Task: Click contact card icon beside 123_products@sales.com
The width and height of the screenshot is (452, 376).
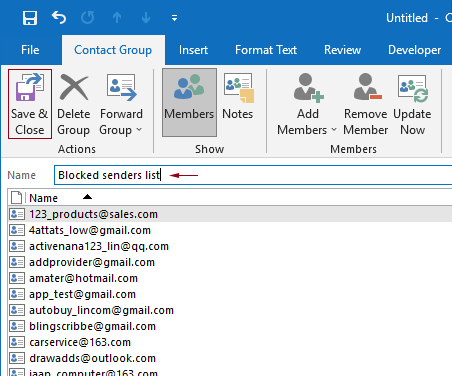Action: (17, 214)
